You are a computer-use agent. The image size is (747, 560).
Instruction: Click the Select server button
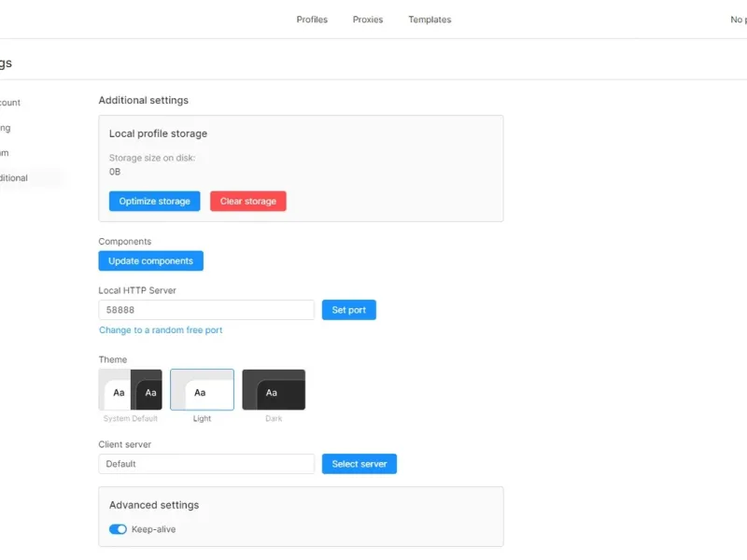coord(359,464)
